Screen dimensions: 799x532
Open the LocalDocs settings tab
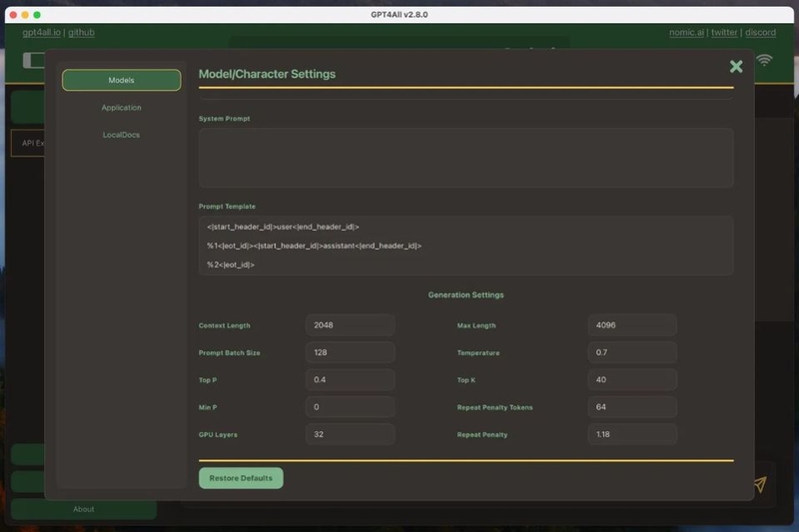[x=121, y=135]
